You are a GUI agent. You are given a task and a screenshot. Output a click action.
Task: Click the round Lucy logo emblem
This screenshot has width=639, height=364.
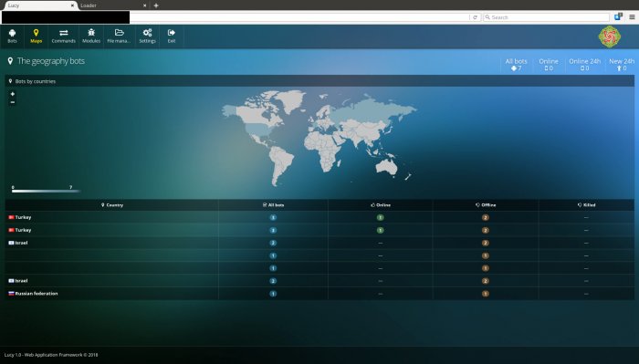coord(609,36)
